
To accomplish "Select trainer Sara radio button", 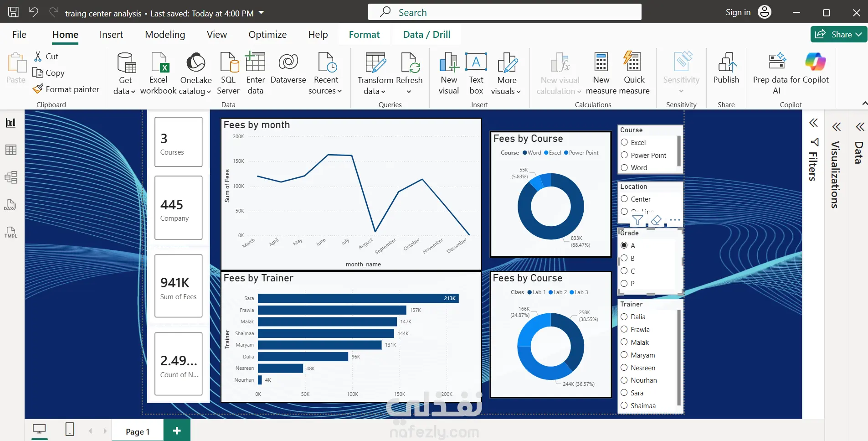I will [x=624, y=393].
